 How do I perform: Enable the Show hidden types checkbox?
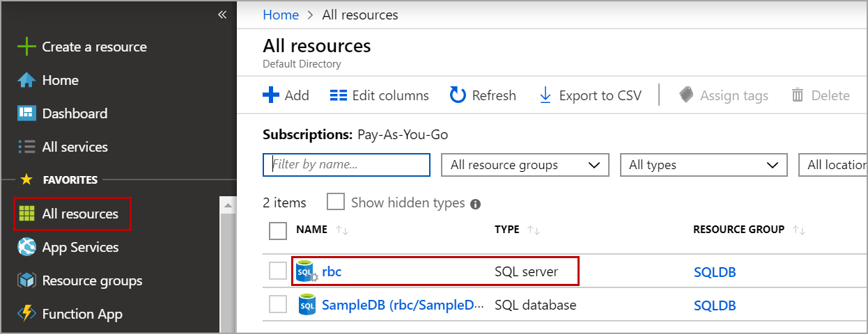(336, 202)
